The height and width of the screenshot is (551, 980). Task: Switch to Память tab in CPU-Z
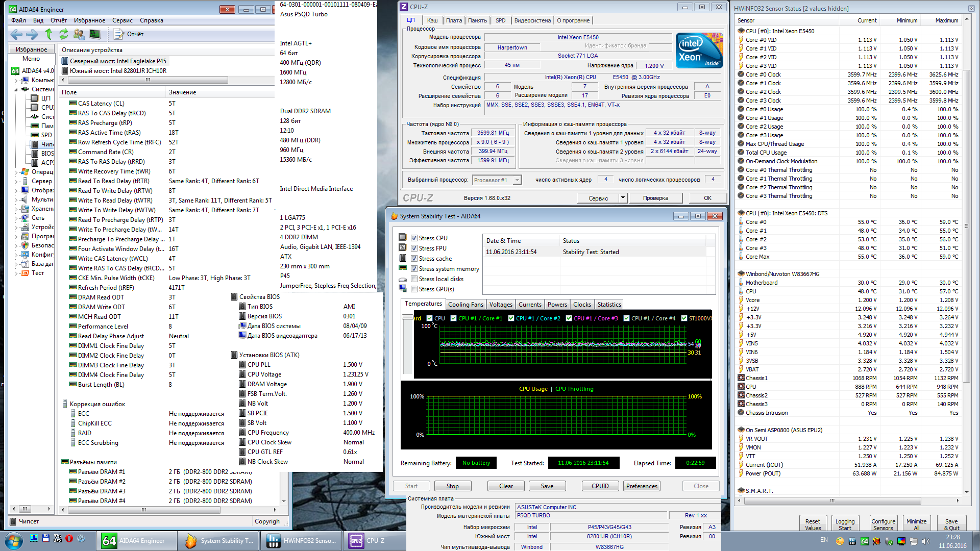(x=477, y=20)
